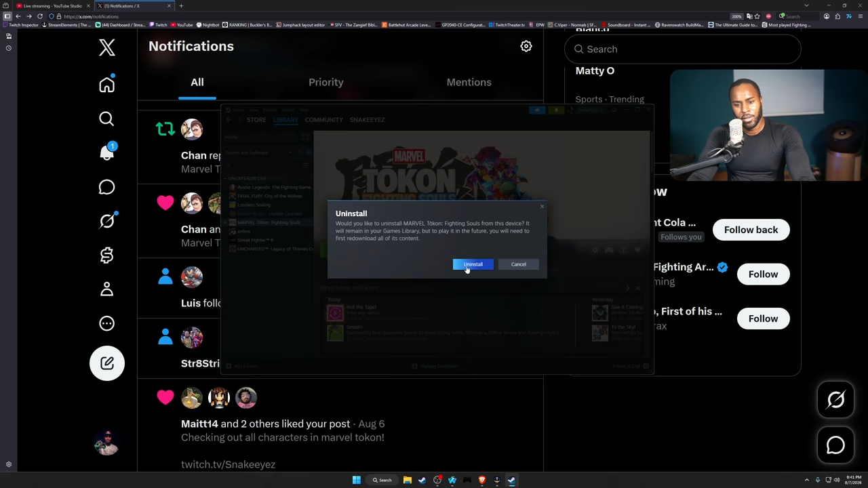Open the heart like notification for Chan
Viewport: 868px width, 488px height.
(165, 203)
